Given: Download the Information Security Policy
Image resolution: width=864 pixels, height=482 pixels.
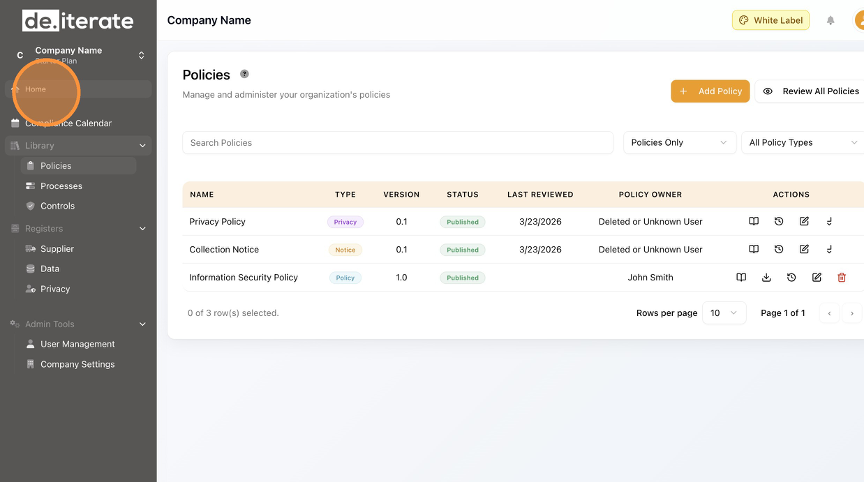Looking at the screenshot, I should (x=766, y=277).
